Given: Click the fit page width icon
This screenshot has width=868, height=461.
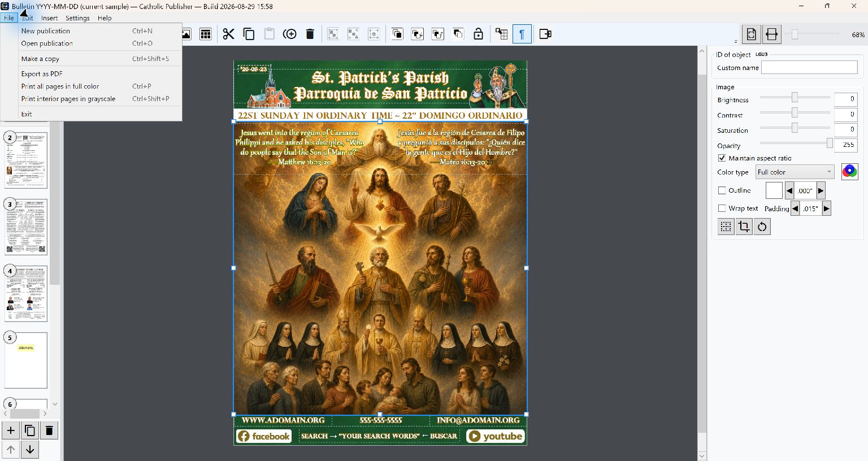Looking at the screenshot, I should [771, 34].
